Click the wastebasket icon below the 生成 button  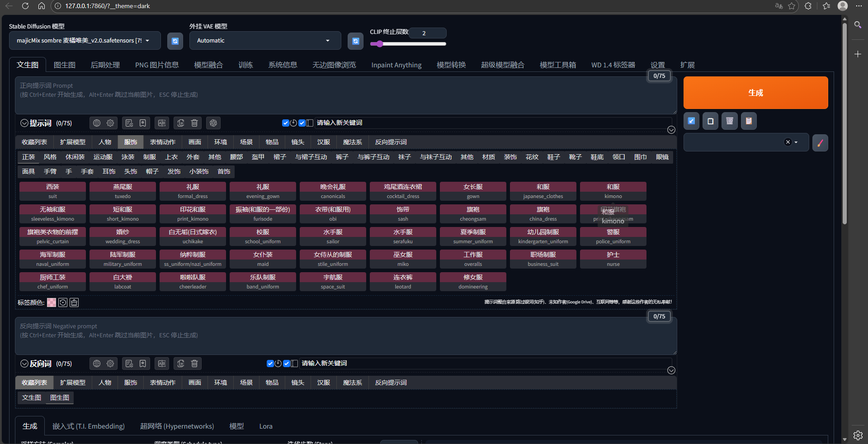[x=730, y=121]
